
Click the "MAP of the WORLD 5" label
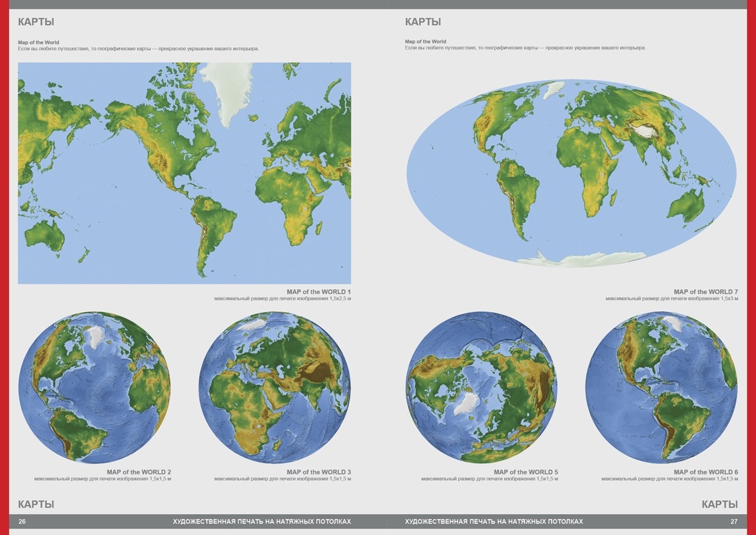(x=526, y=472)
